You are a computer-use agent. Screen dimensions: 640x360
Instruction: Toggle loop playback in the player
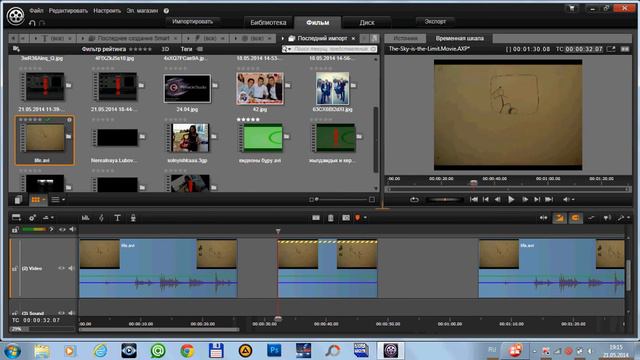[414, 200]
